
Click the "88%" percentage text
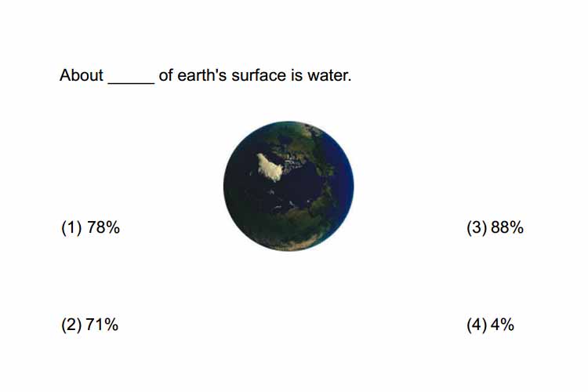coord(507,227)
